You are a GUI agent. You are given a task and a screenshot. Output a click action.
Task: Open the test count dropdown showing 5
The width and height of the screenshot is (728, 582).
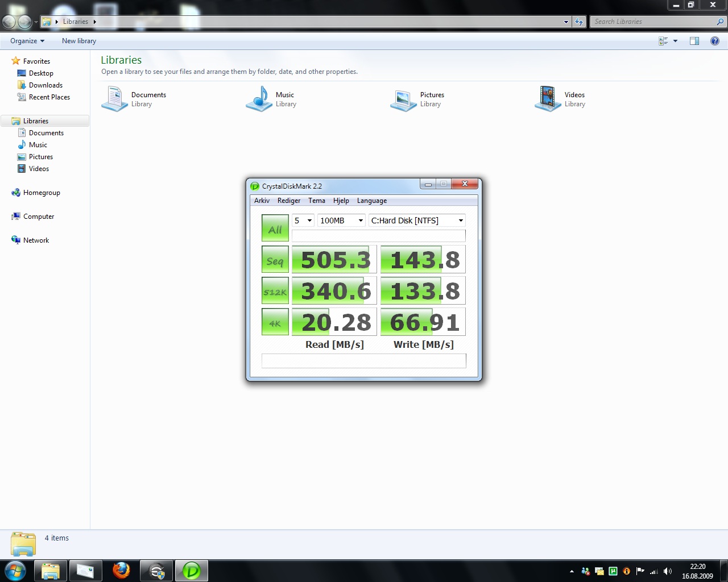pos(303,221)
